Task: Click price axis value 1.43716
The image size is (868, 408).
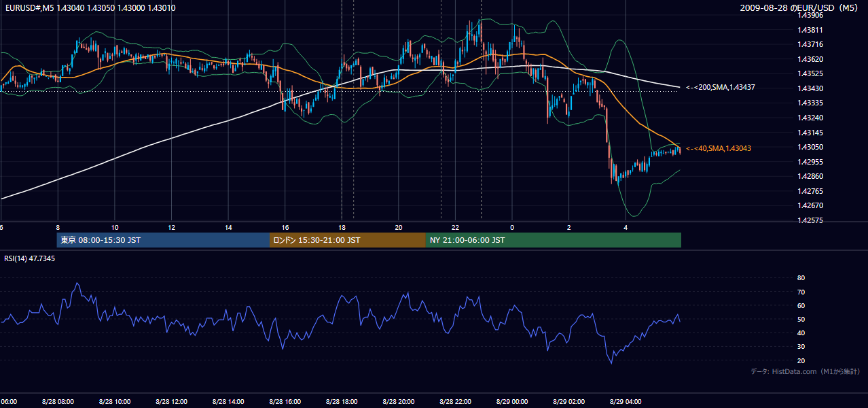Action: pyautogui.click(x=810, y=44)
